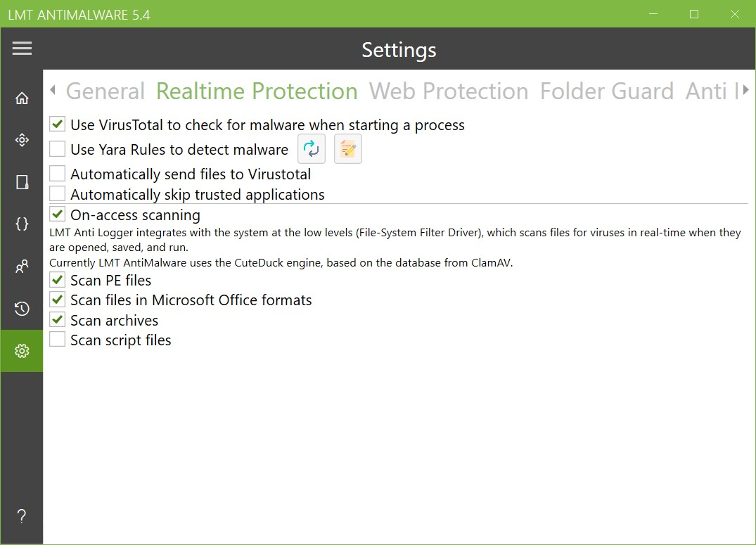The image size is (756, 545).
Task: Enable Scan script files checkbox
Action: click(58, 340)
